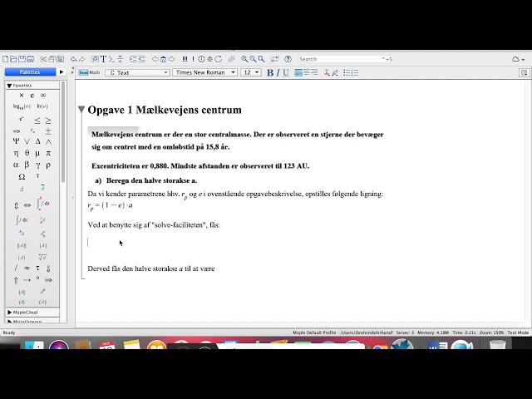Click the Palettes panel vertical scrollbar
This screenshot has height=399, width=532.
(63, 132)
